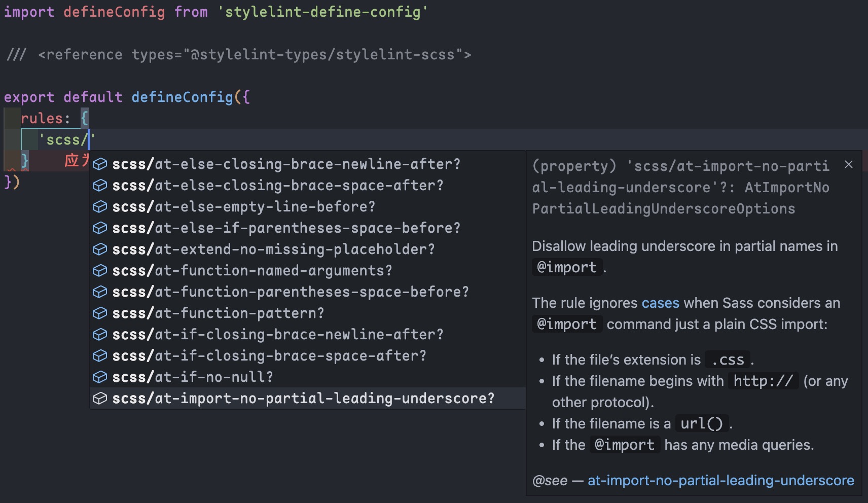Image resolution: width=868 pixels, height=503 pixels.
Task: Click the closing '})' bracket line
Action: (12, 182)
